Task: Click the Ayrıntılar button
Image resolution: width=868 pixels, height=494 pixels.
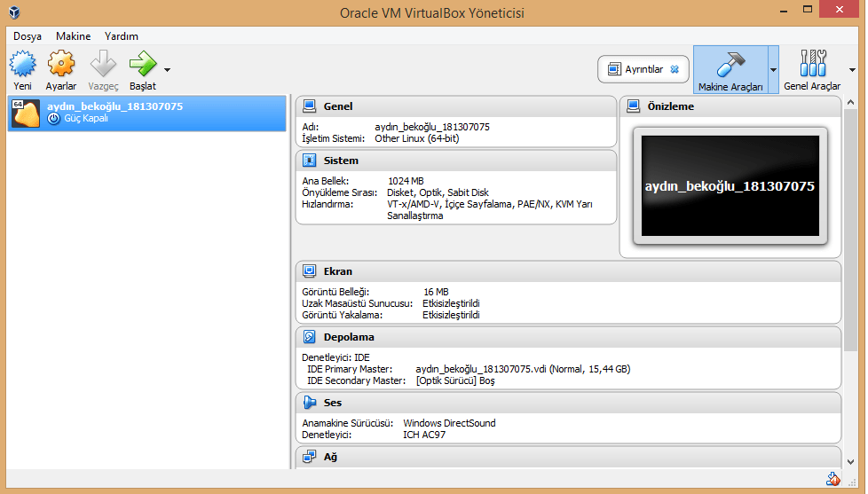Action: tap(643, 69)
